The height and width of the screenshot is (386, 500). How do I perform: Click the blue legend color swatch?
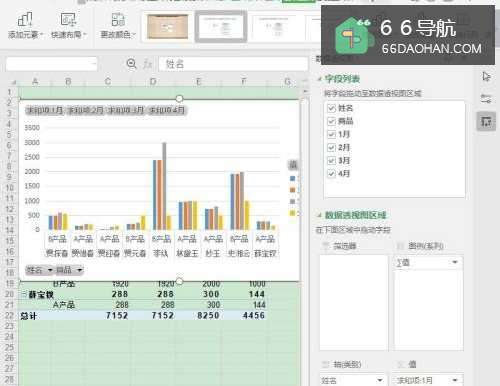293,179
